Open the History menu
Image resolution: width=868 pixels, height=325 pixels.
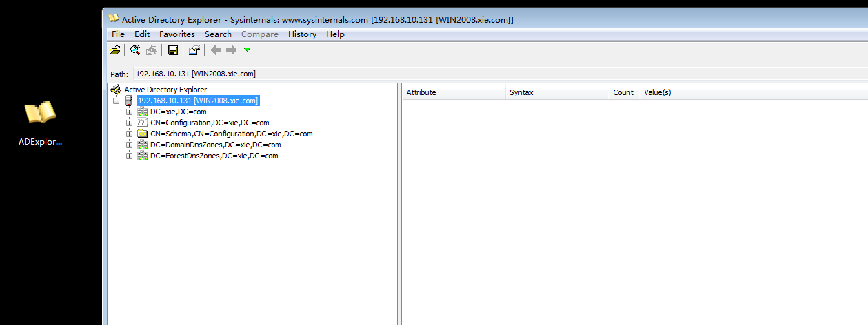click(x=302, y=34)
